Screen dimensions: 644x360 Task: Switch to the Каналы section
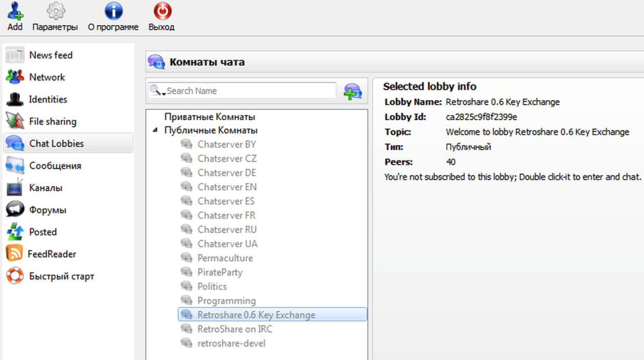click(46, 188)
